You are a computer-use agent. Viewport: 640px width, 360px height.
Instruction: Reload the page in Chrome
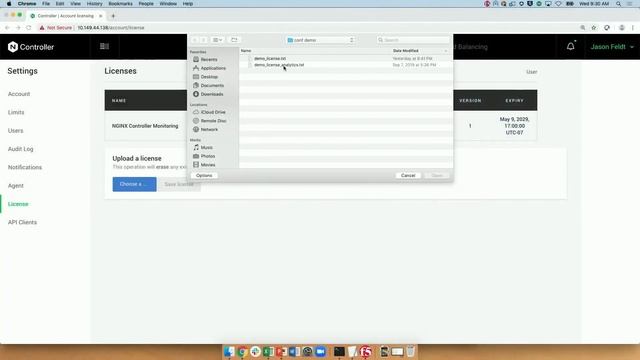coord(29,28)
